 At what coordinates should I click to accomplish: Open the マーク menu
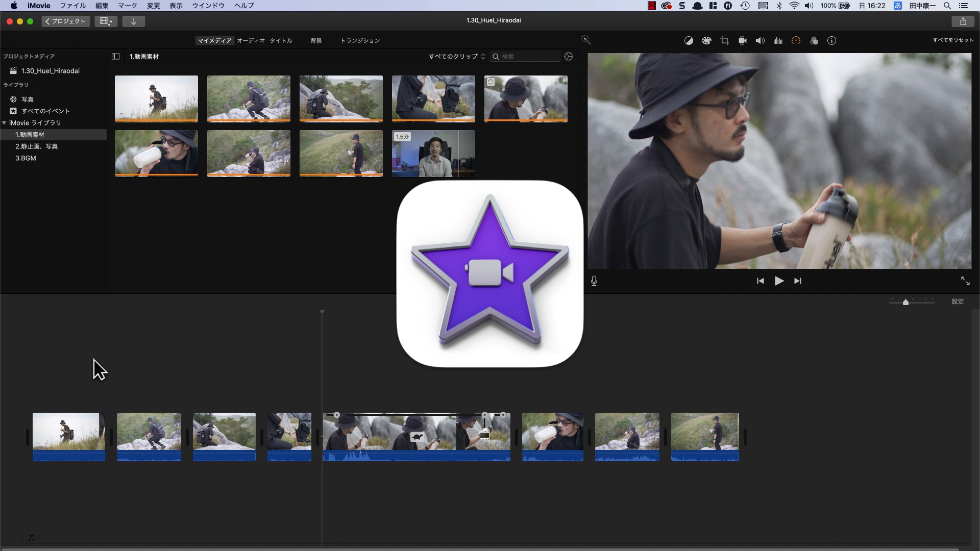(x=128, y=6)
